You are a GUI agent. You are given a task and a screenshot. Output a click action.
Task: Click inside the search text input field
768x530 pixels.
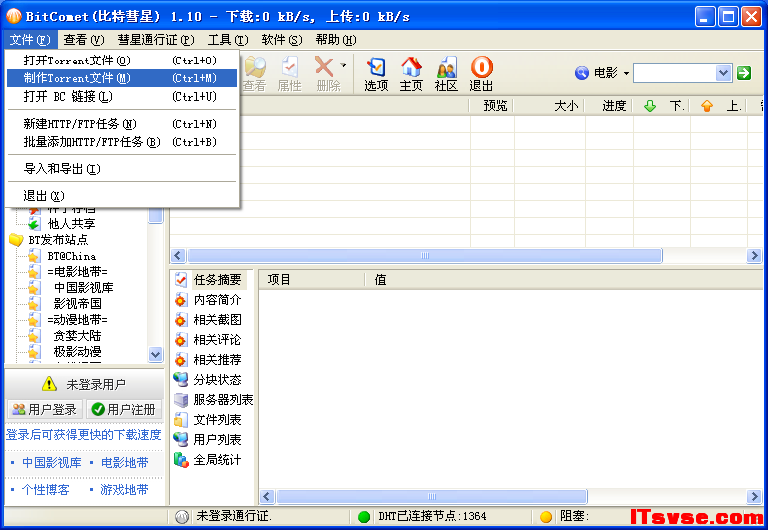675,73
